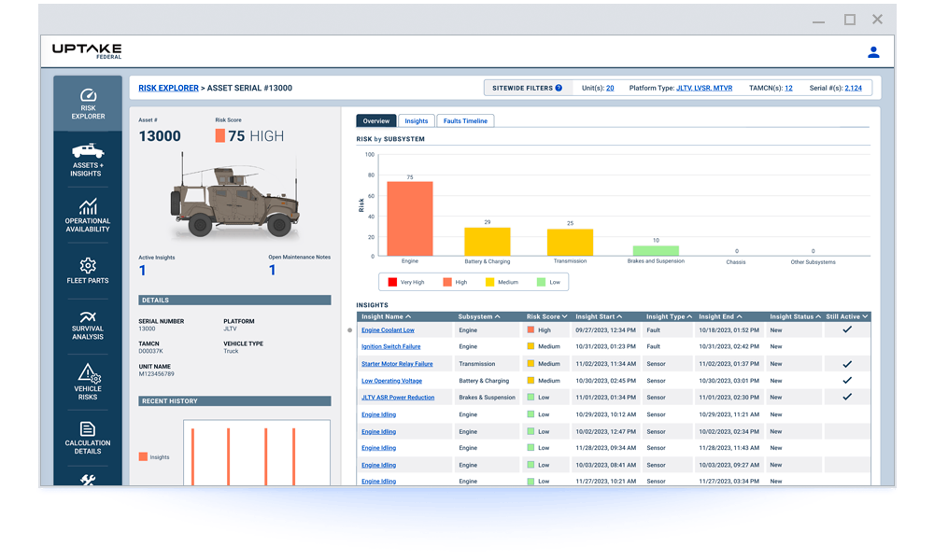Click Open Maintenance Notes count 1

click(272, 270)
